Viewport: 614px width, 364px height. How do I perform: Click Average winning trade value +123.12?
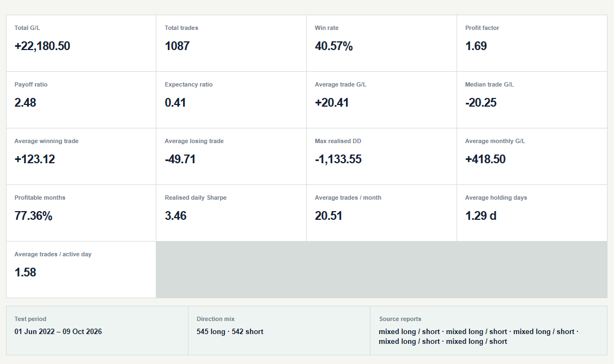tap(35, 159)
